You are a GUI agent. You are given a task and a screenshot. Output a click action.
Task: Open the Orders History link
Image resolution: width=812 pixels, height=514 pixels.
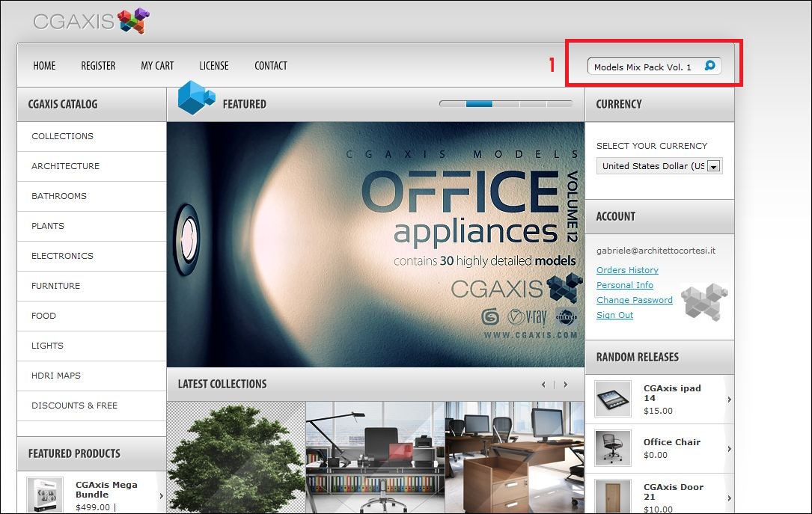(x=627, y=270)
